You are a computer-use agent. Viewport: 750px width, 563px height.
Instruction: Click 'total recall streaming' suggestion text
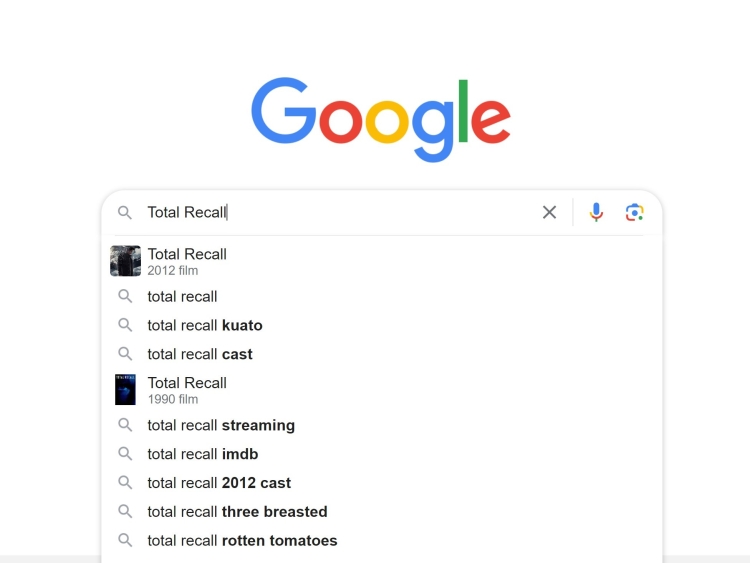[x=221, y=425]
